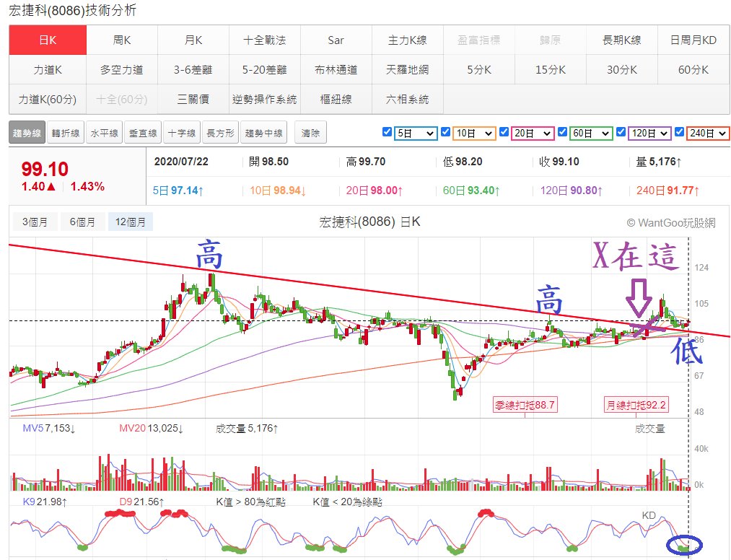Select the 趨勢中線 drawing tool
This screenshot has height=560, width=731.
(264, 134)
